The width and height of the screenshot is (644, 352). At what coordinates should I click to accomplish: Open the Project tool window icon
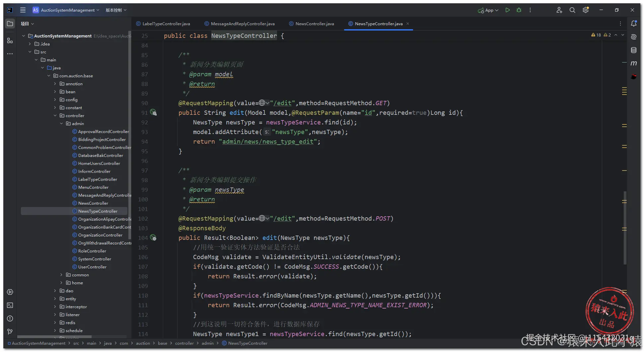10,24
